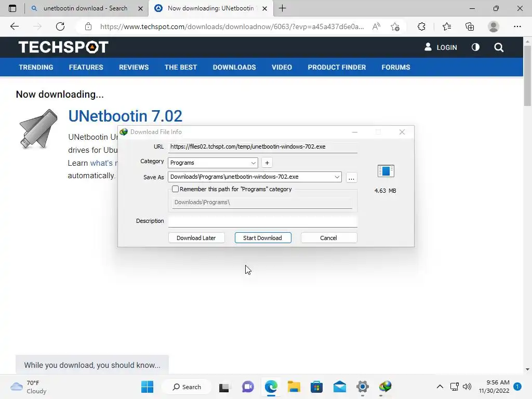Open Microsoft Store from taskbar
Screen dimensions: 532x399
click(316, 387)
